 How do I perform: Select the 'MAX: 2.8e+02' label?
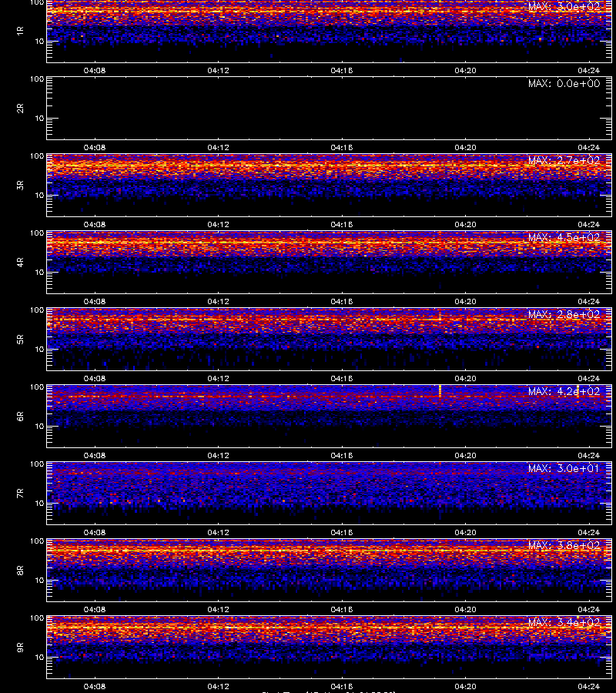pos(564,315)
